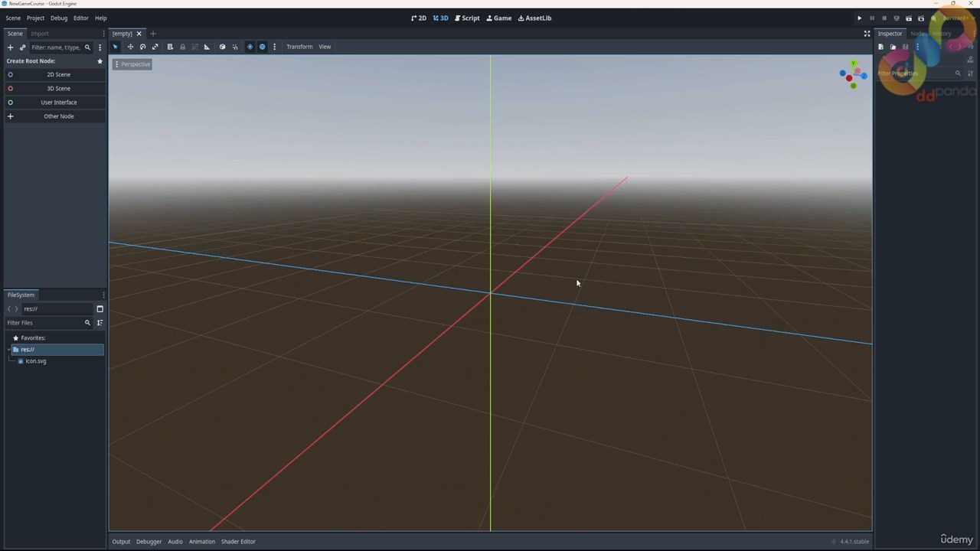Toggle distraction-free mode

click(x=867, y=34)
